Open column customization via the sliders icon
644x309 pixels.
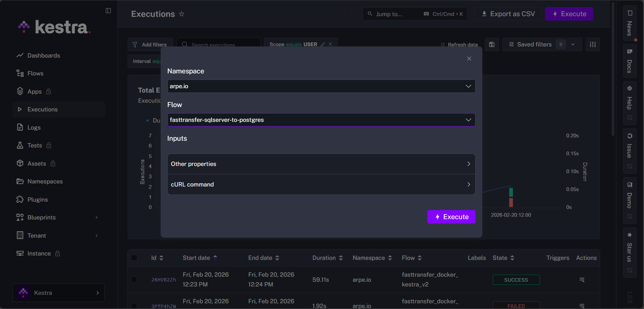pos(592,44)
